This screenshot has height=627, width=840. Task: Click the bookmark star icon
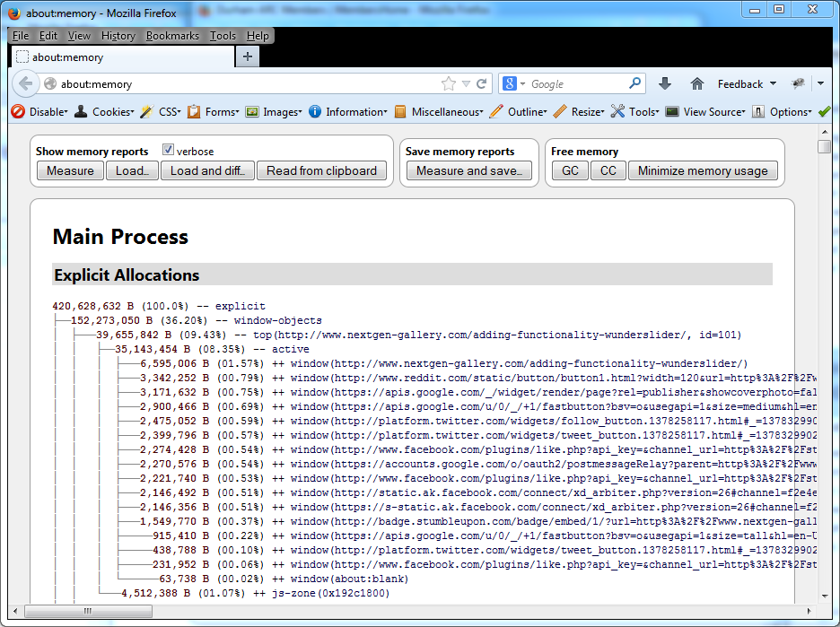click(x=449, y=83)
